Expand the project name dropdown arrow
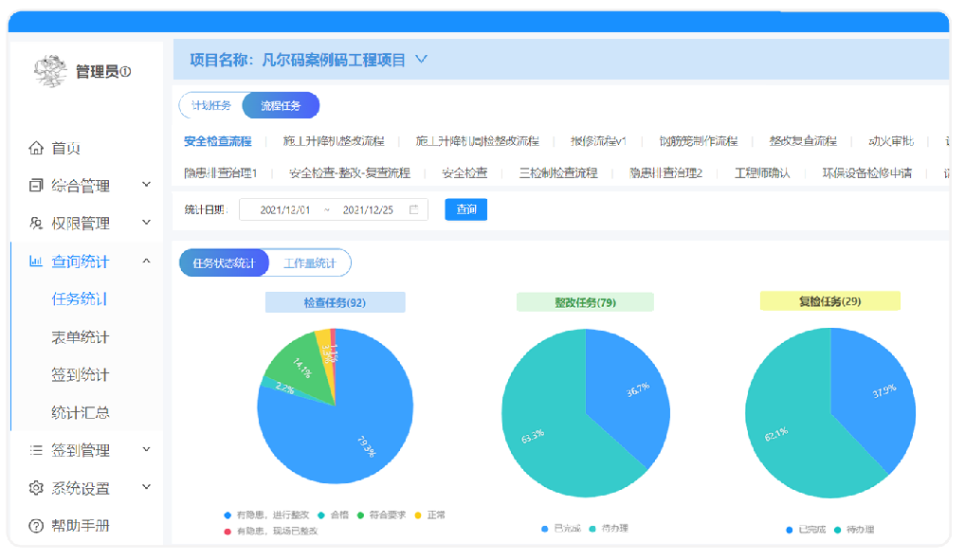The width and height of the screenshot is (965, 560). (x=422, y=60)
